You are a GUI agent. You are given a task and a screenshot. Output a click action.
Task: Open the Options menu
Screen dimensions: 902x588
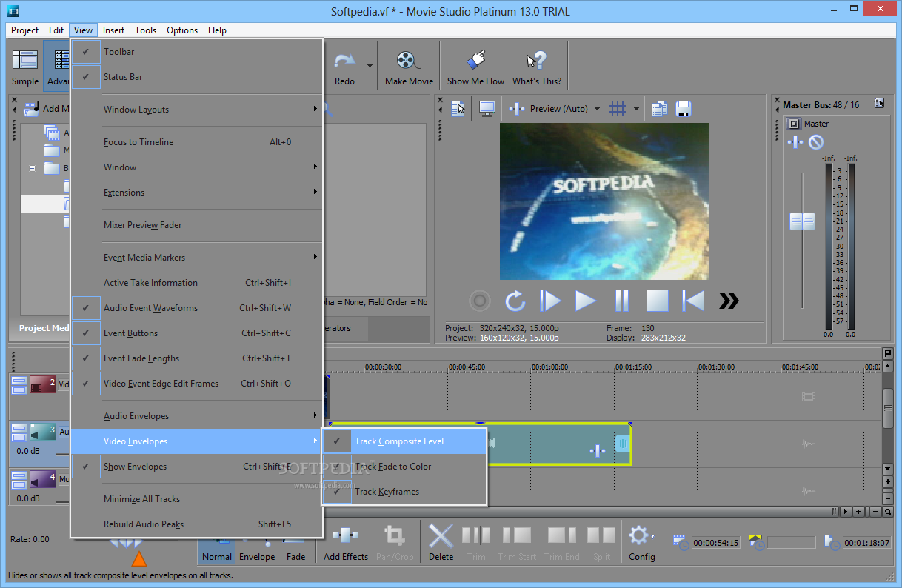(x=182, y=30)
